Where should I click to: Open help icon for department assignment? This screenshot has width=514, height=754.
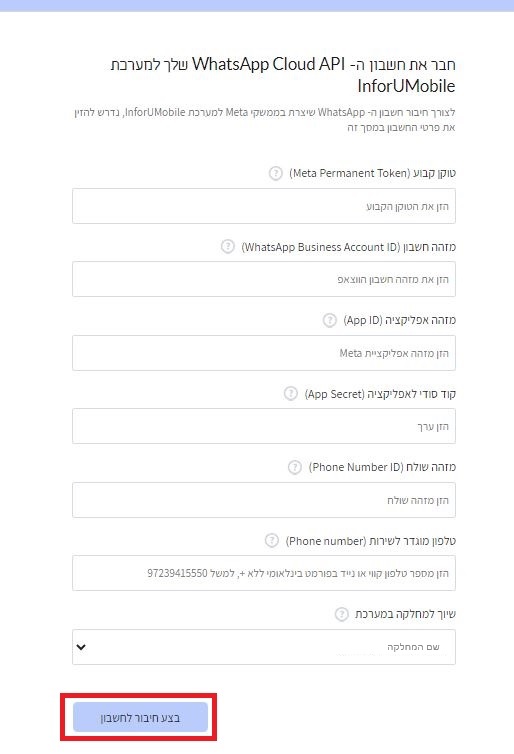click(341, 614)
